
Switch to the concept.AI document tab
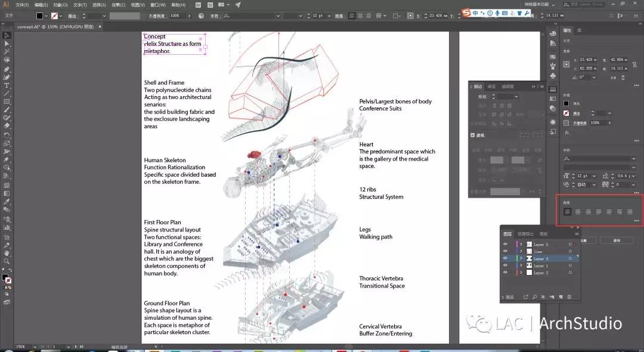coord(55,27)
